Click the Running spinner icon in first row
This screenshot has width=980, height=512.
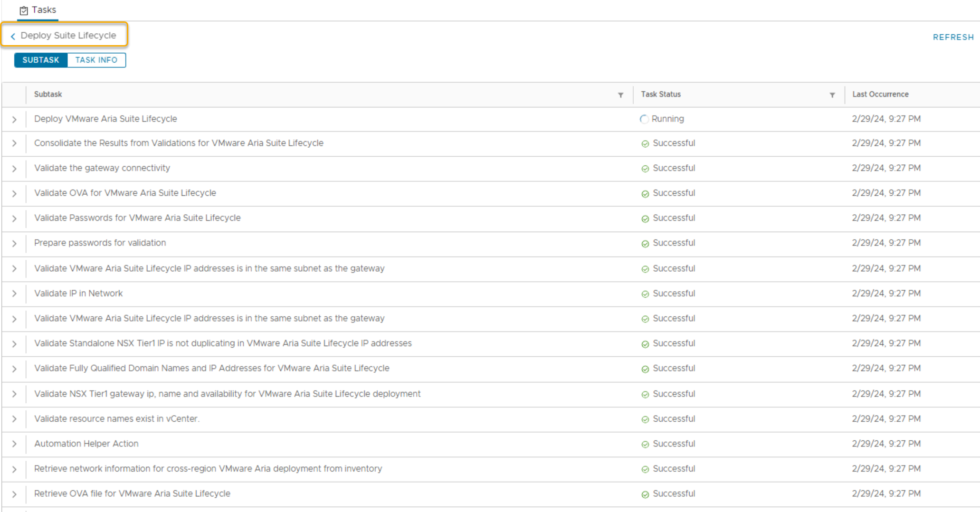(x=644, y=119)
